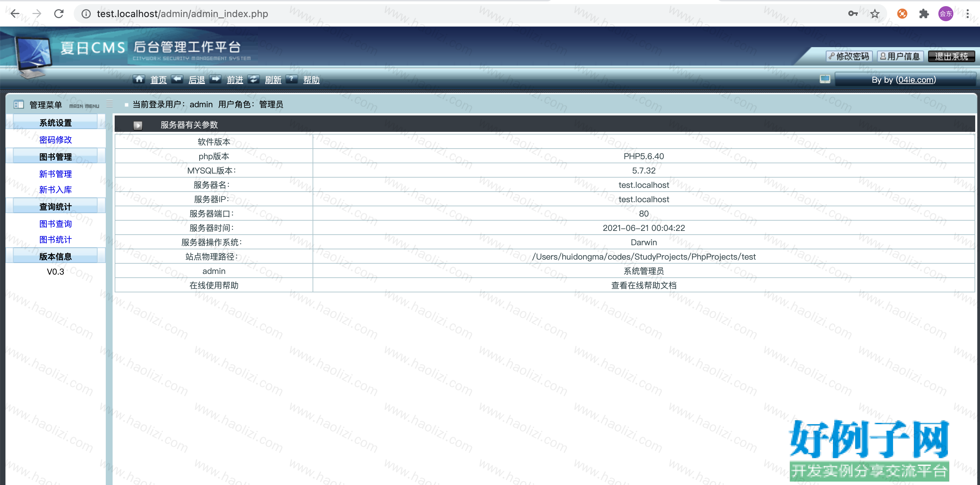Open 密码修改 in sidebar
The image size is (980, 485).
click(56, 140)
